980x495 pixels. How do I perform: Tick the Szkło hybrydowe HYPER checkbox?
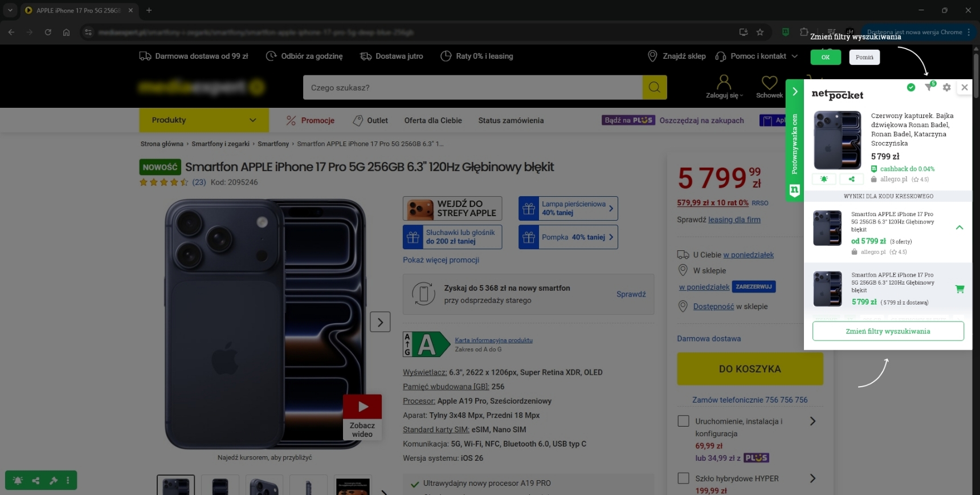(x=683, y=478)
